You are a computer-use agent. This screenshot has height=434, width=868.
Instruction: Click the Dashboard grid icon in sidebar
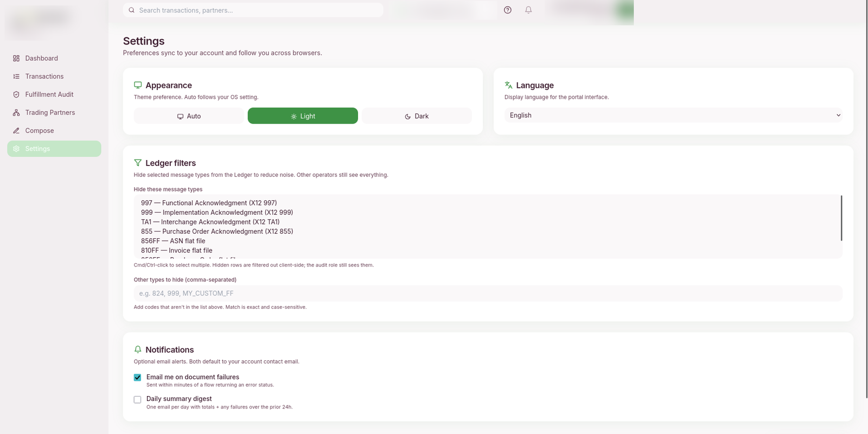pyautogui.click(x=16, y=58)
